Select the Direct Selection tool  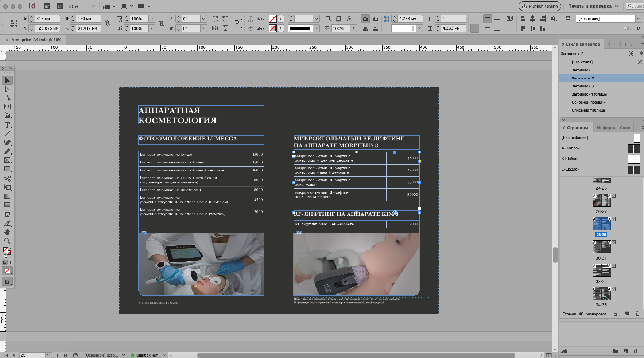(x=7, y=89)
